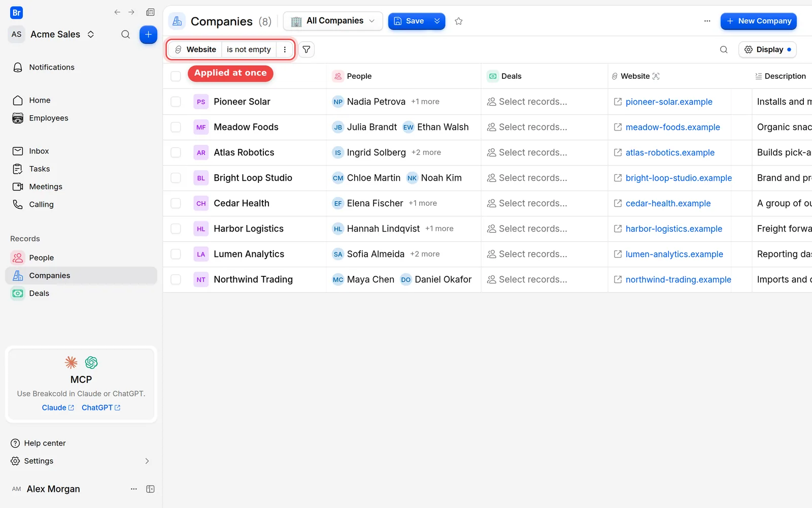Open the three-dot menu beside New Company
The image size is (812, 508).
tap(707, 21)
